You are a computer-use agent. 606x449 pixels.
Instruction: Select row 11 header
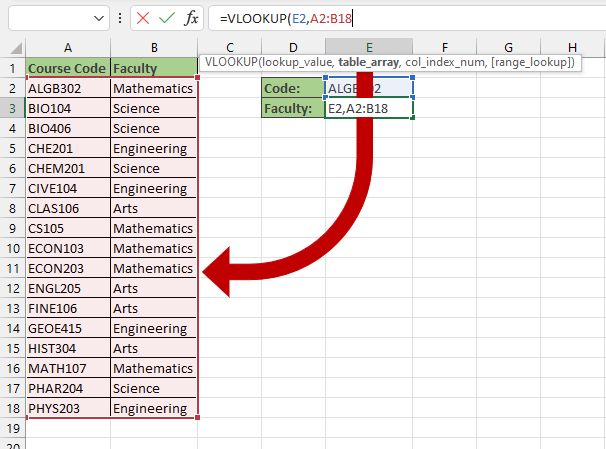[12, 268]
